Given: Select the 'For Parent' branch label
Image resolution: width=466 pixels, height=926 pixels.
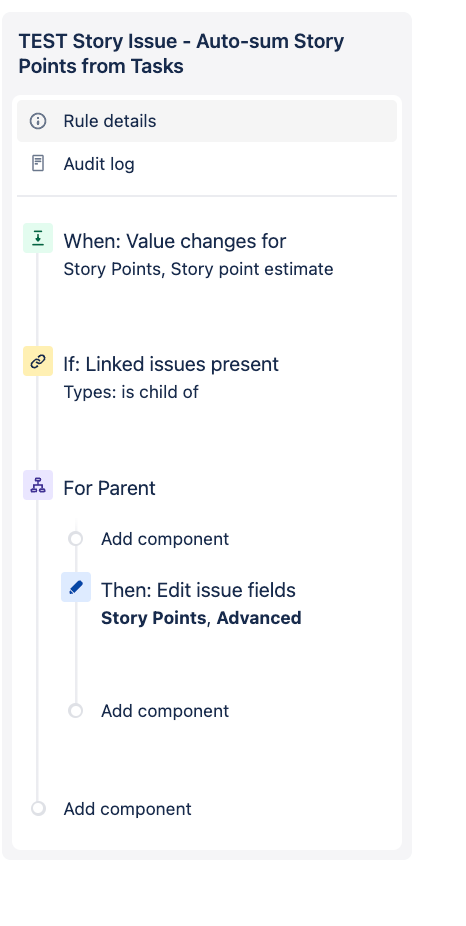Looking at the screenshot, I should (109, 488).
